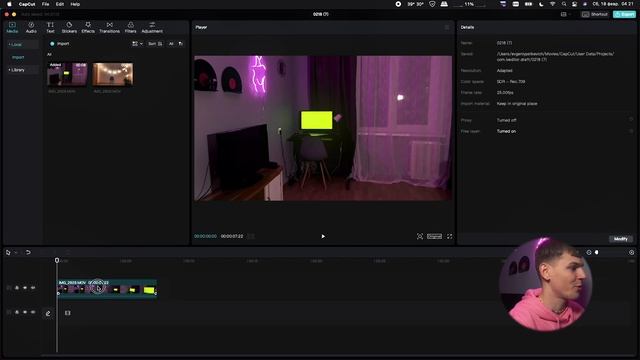Click the timeline zoom out icon
This screenshot has height=360, width=640.
589,253
